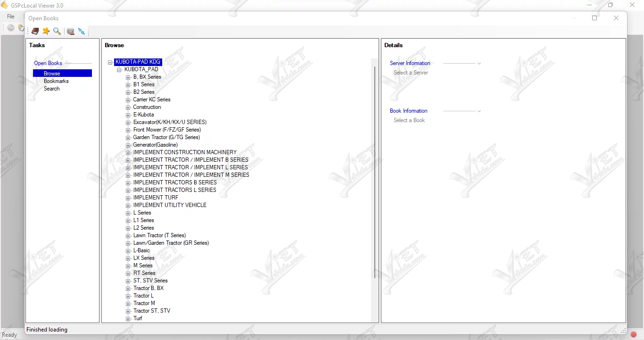Image resolution: width=644 pixels, height=340 pixels.
Task: Click the grey globe icon in main toolbar
Action: [x=10, y=28]
